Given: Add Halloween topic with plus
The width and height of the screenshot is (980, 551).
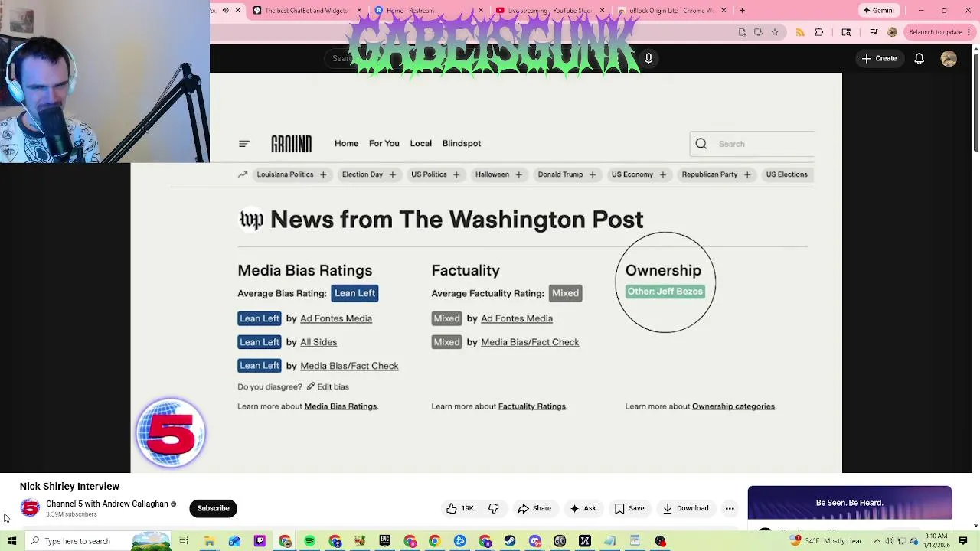Looking at the screenshot, I should pyautogui.click(x=518, y=174).
